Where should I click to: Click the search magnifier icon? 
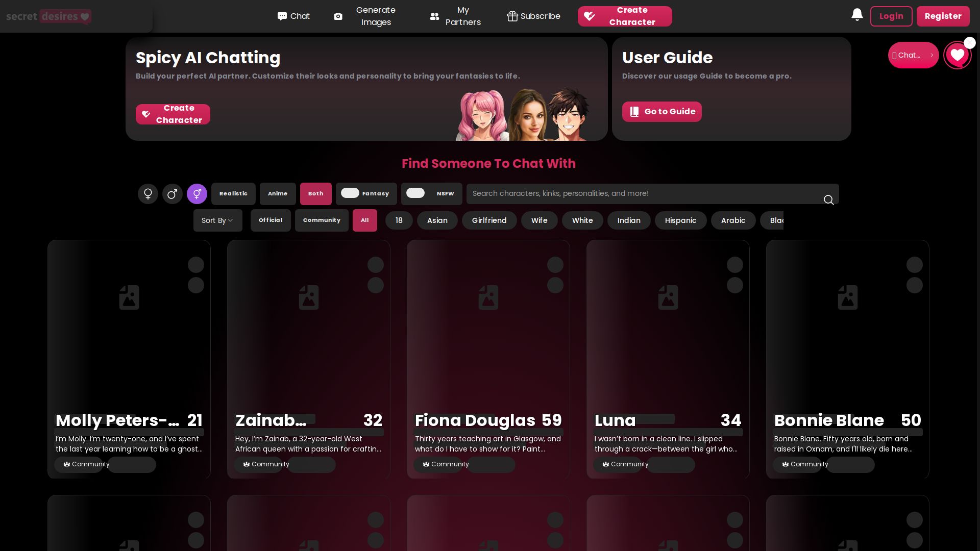828,200
